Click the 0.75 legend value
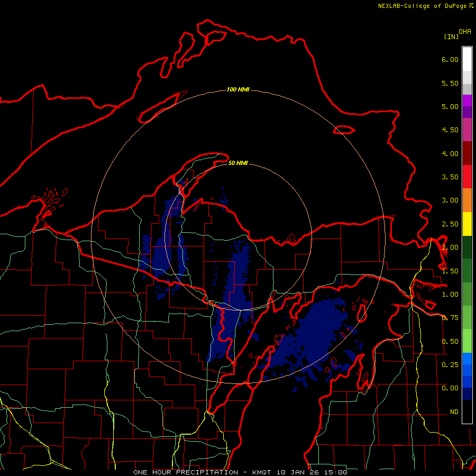The image size is (476, 476). [x=450, y=318]
